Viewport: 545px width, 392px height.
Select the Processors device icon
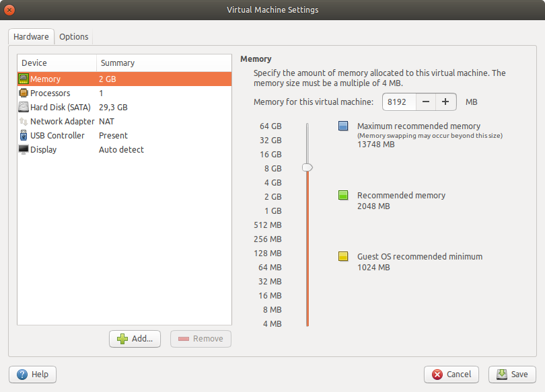(x=24, y=93)
